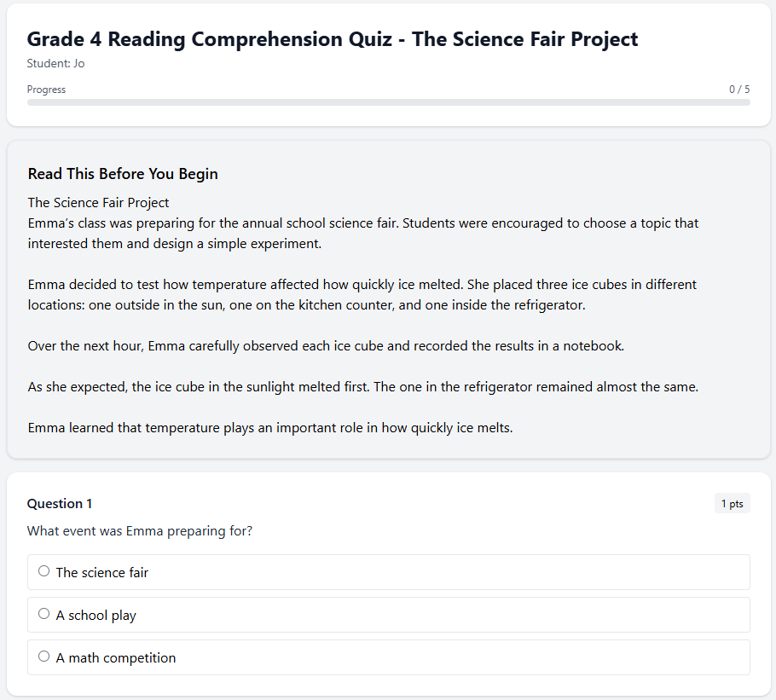Viewport: 776px width, 700px height.
Task: Click the "Read This Before You Begin" heading
Action: [123, 173]
